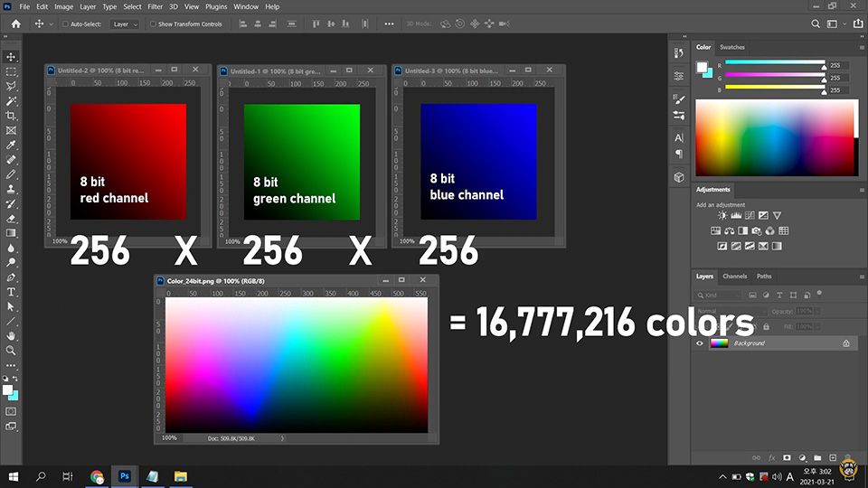This screenshot has width=868, height=488.
Task: Select the Dodge tool
Action: click(11, 262)
